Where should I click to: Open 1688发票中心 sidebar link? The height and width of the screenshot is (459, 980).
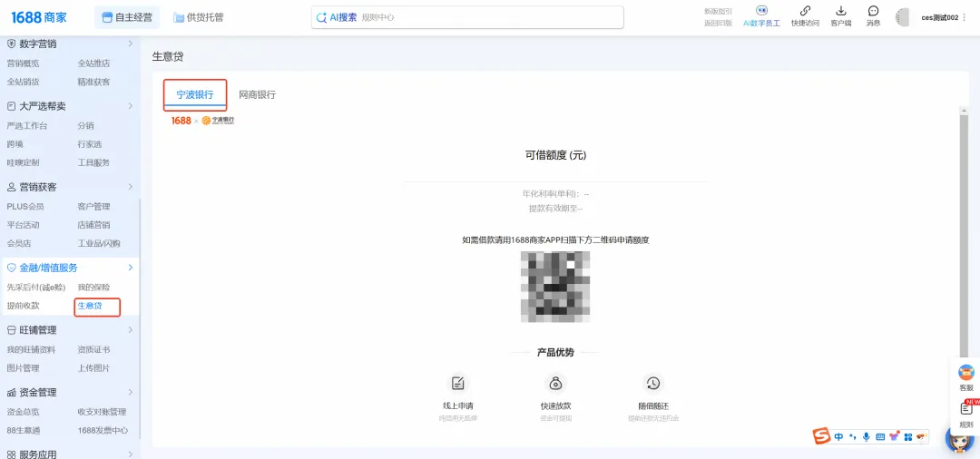[103, 430]
